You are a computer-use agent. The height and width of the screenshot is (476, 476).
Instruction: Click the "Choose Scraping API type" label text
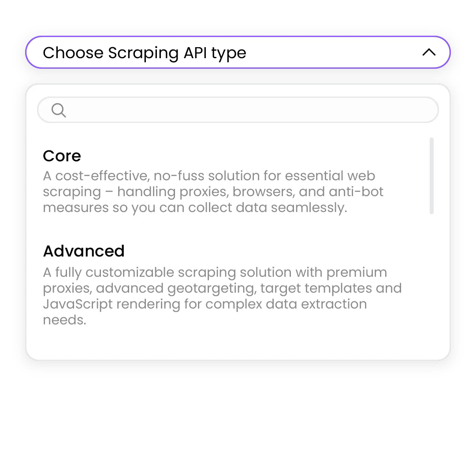pyautogui.click(x=144, y=53)
